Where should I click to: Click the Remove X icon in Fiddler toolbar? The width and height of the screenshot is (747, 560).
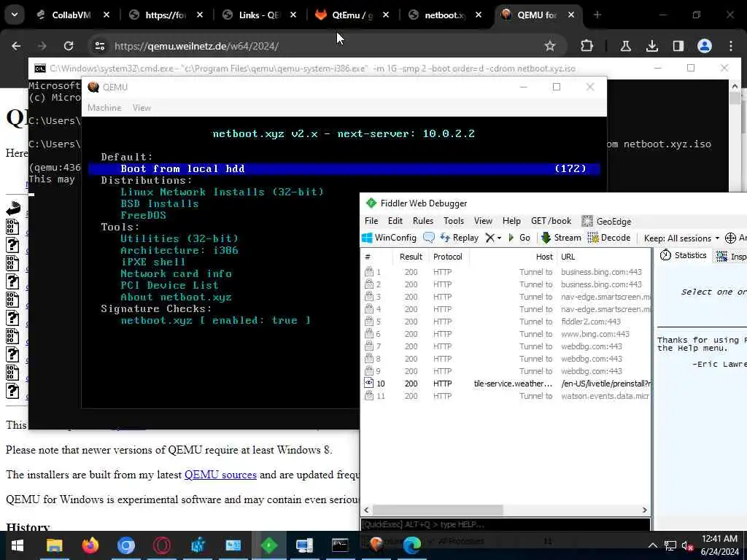tap(489, 238)
